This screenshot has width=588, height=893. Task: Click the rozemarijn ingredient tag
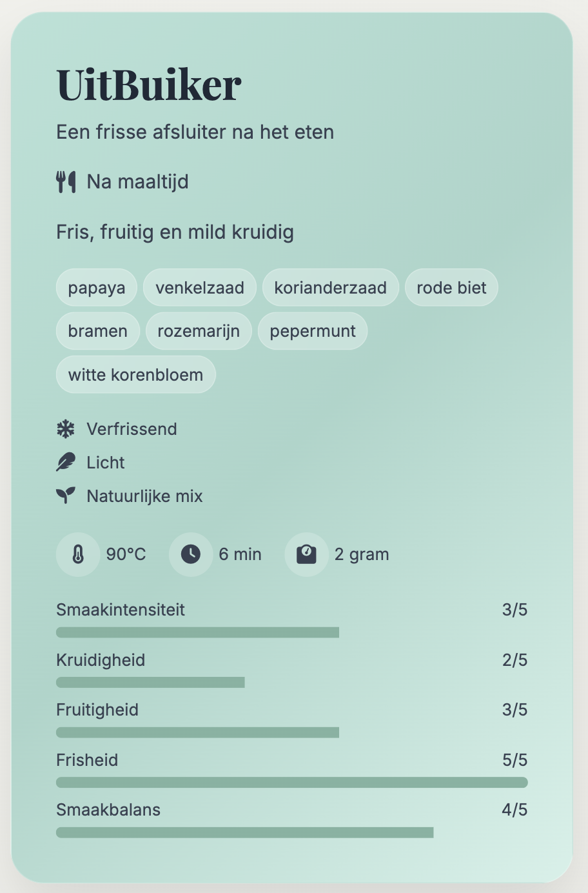199,331
